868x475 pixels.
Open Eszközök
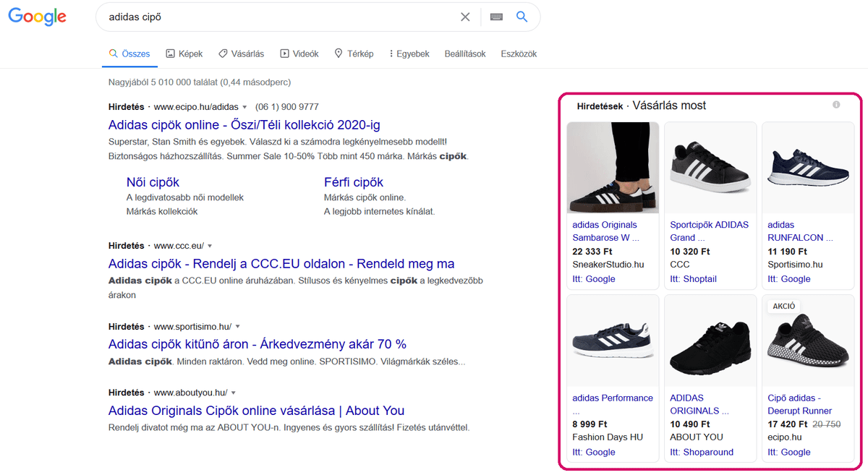pyautogui.click(x=519, y=54)
